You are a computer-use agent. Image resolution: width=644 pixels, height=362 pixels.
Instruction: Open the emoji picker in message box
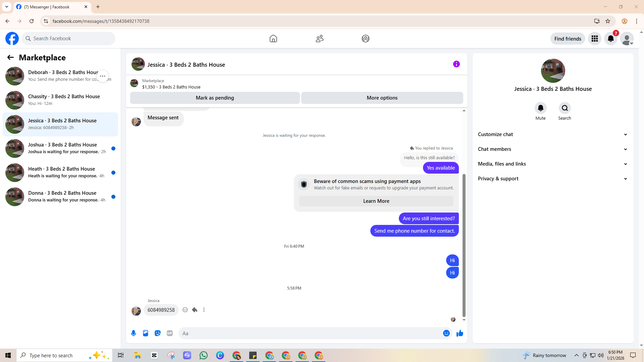(x=446, y=333)
